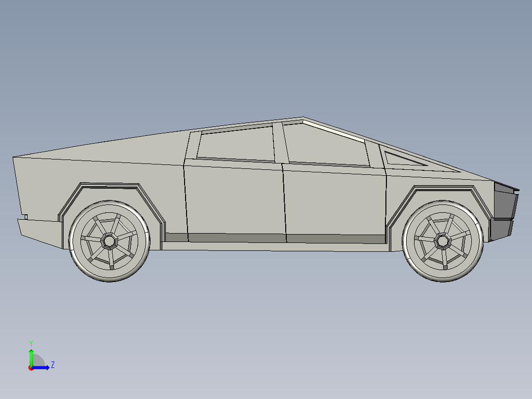Click the blue Z axis arrow
The image size is (532, 399).
click(40, 367)
